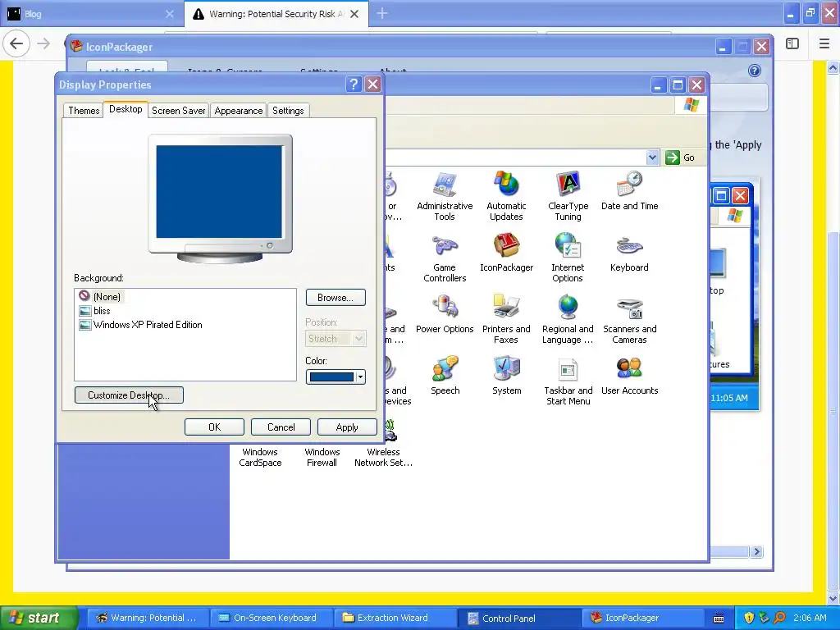
Task: Switch to the Screen Saver tab
Action: (178, 111)
